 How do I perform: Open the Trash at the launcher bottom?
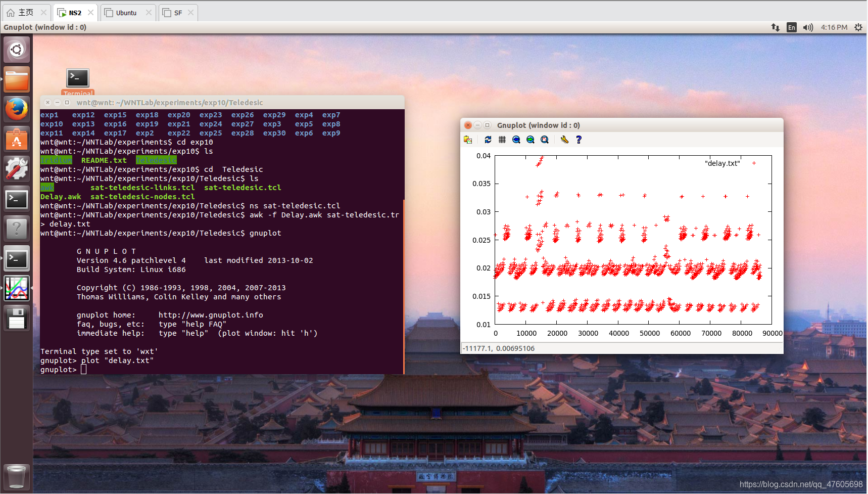pyautogui.click(x=17, y=476)
